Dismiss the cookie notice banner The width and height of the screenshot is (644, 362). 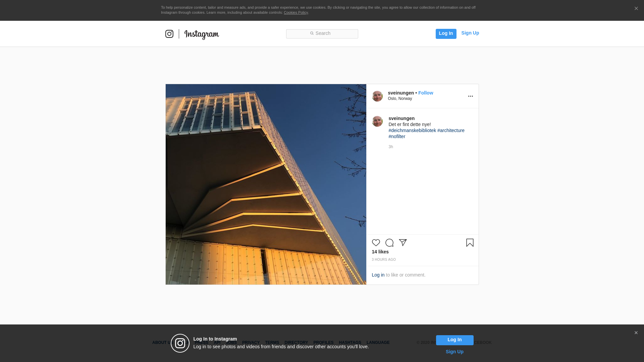pos(636,9)
